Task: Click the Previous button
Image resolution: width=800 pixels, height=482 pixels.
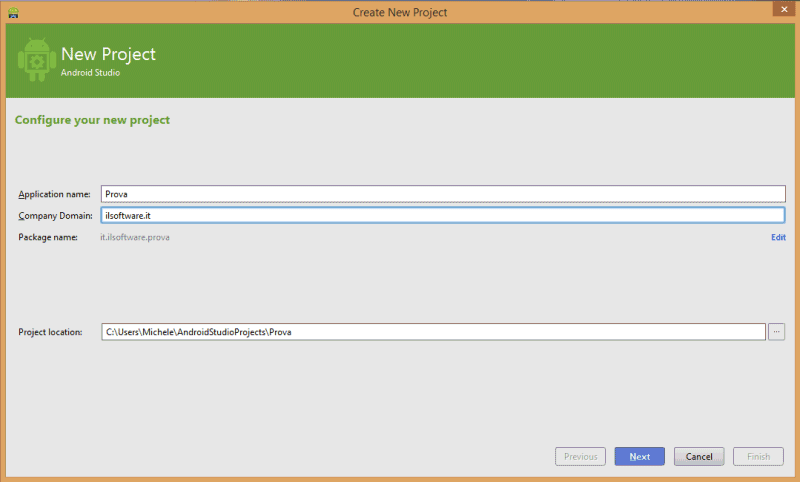Action: 580,456
